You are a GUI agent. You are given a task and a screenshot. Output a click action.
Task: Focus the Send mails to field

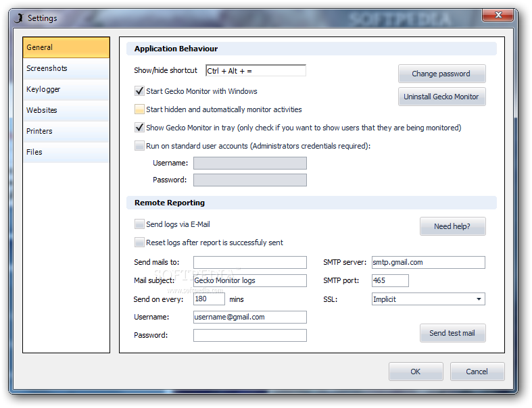(250, 263)
